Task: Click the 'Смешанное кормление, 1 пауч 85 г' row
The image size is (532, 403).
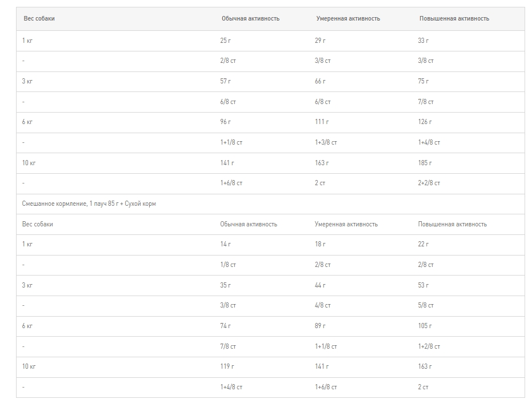Action: click(89, 204)
